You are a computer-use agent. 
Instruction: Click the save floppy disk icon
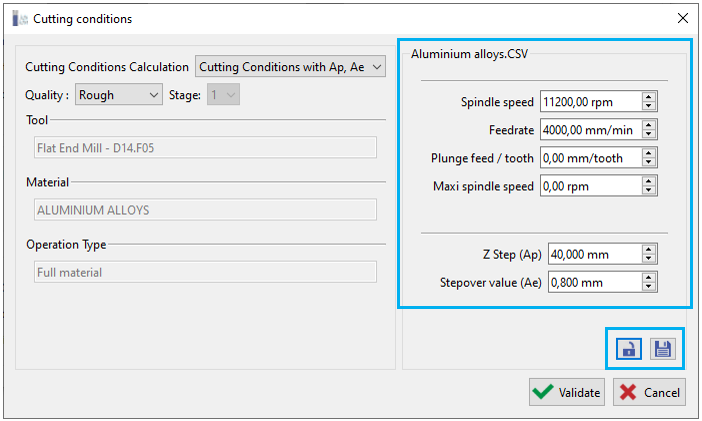(x=662, y=349)
